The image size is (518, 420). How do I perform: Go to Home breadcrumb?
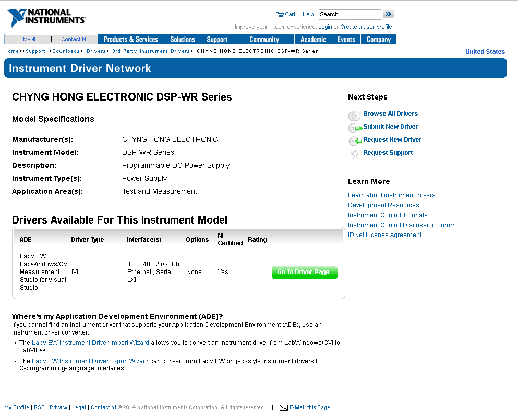point(11,51)
